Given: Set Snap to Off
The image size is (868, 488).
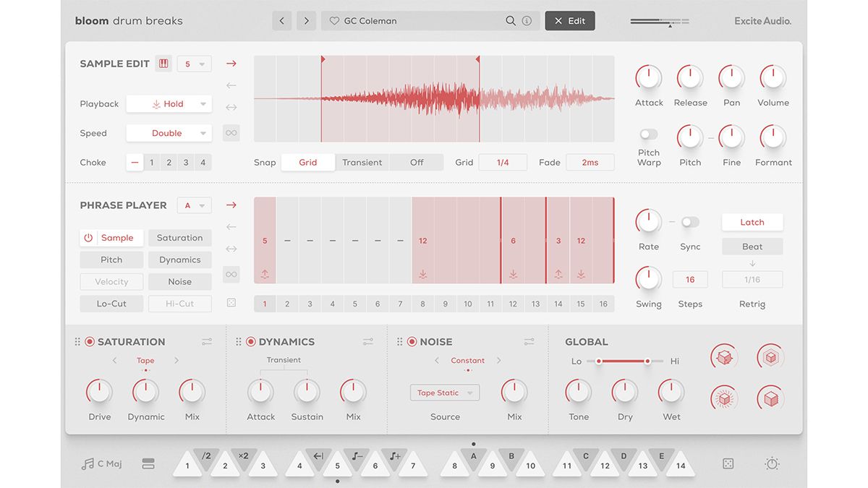Looking at the screenshot, I should pos(417,163).
